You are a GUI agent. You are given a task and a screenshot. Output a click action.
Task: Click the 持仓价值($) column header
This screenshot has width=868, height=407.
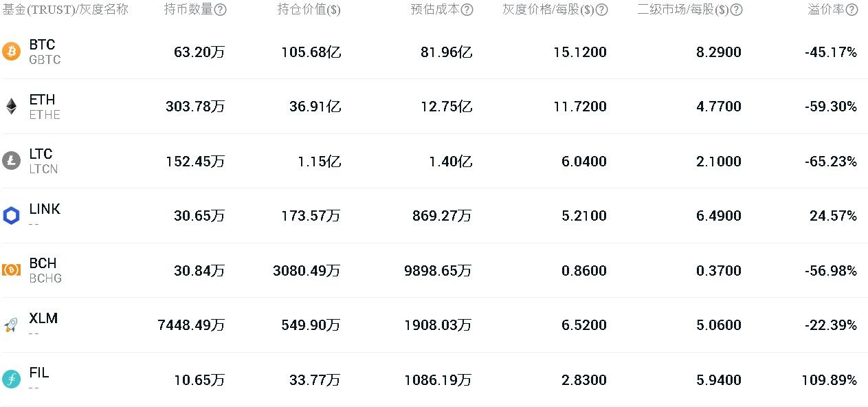(309, 10)
